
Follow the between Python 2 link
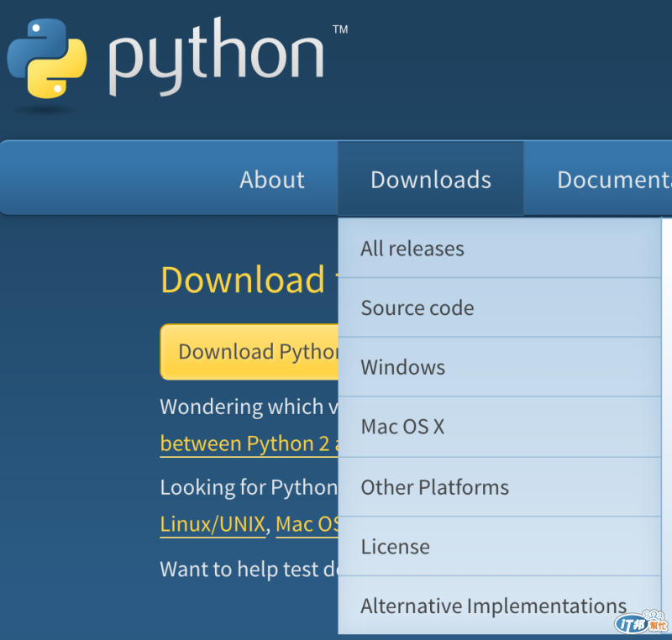tap(249, 443)
